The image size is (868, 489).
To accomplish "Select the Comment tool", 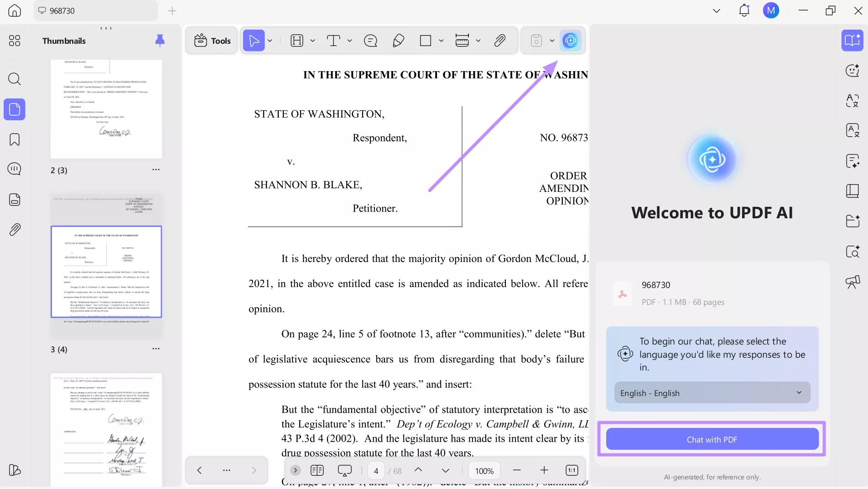I will pyautogui.click(x=370, y=40).
